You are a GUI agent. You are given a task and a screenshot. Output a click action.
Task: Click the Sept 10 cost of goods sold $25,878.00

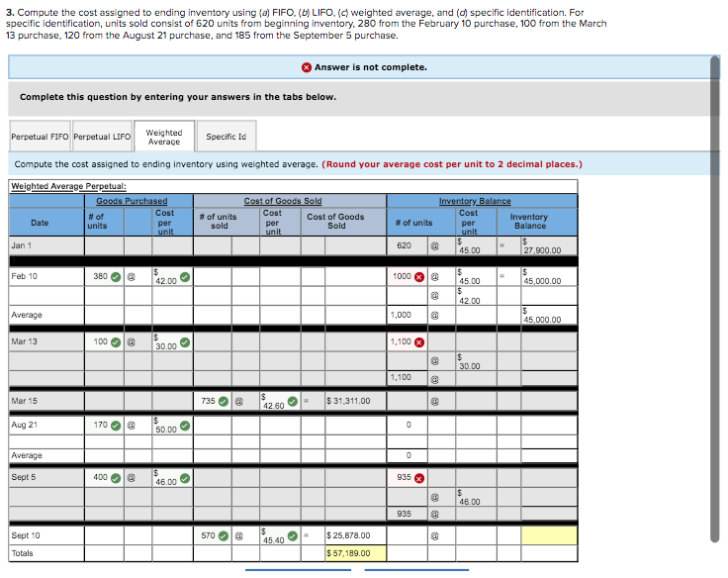(x=356, y=535)
